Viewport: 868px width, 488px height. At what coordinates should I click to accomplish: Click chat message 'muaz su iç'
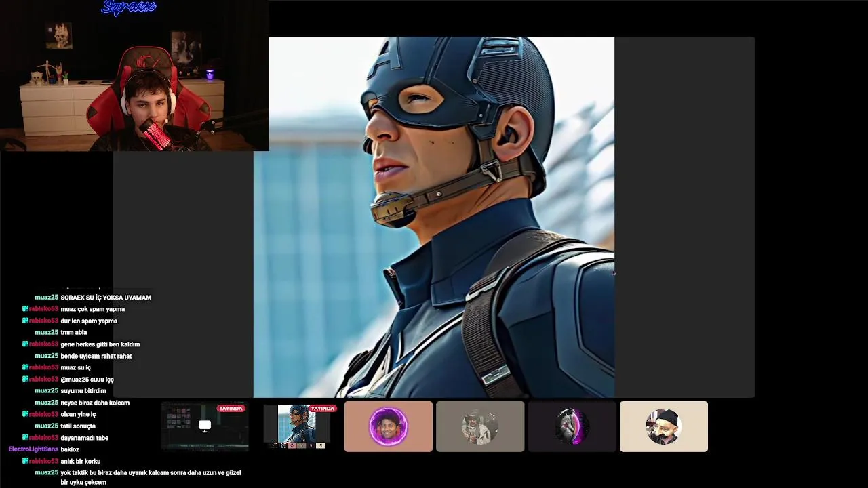click(75, 367)
